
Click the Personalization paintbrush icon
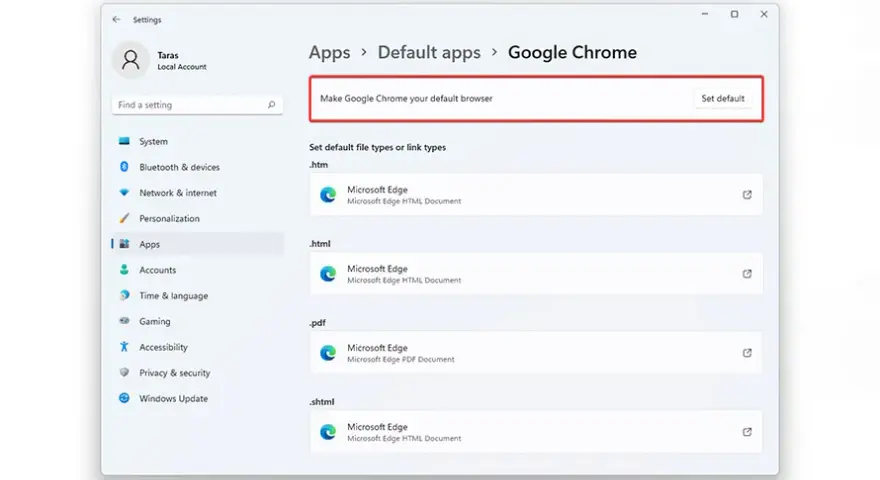(124, 218)
